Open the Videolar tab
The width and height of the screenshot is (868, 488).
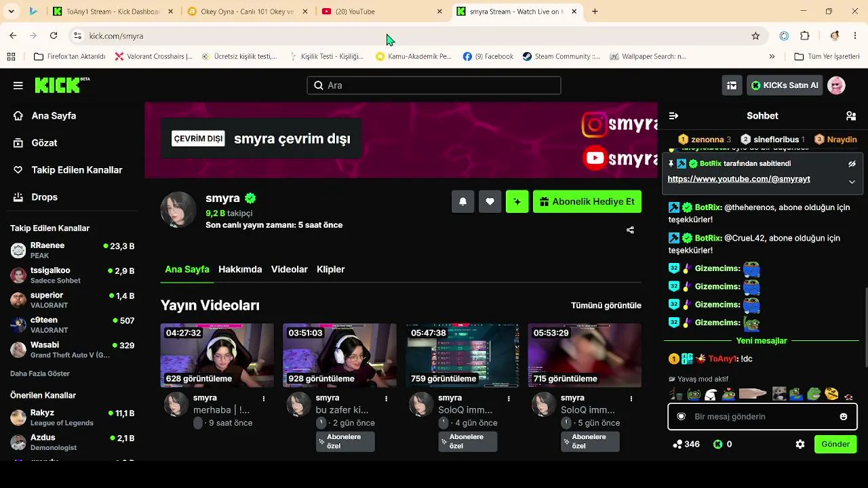pyautogui.click(x=290, y=269)
